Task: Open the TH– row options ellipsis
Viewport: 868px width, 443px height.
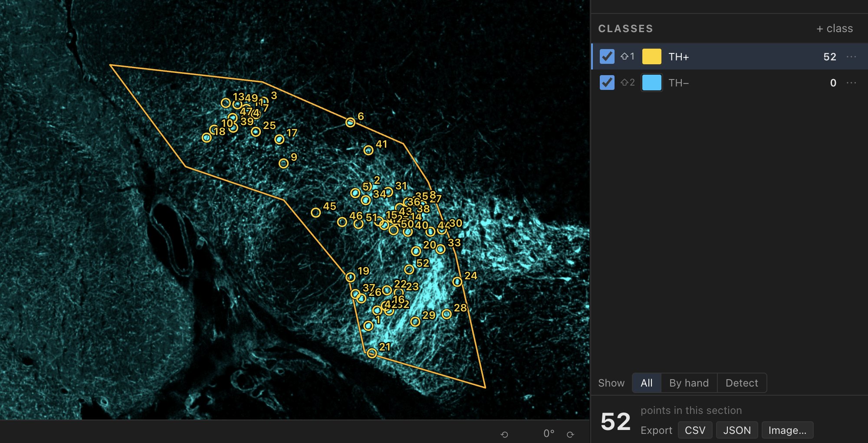Action: click(x=852, y=83)
